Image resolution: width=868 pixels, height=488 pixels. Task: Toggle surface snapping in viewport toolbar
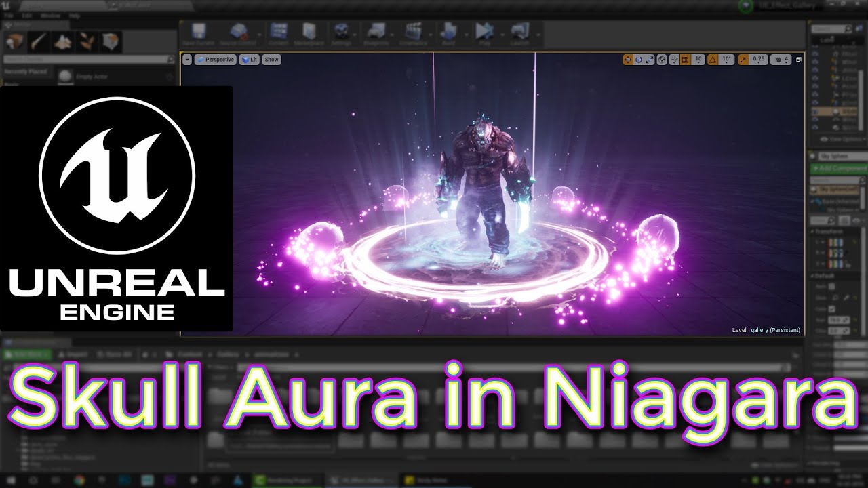(674, 60)
